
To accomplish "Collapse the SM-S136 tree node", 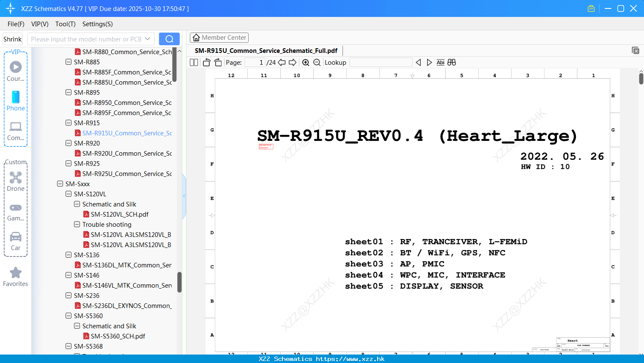I will pyautogui.click(x=69, y=255).
